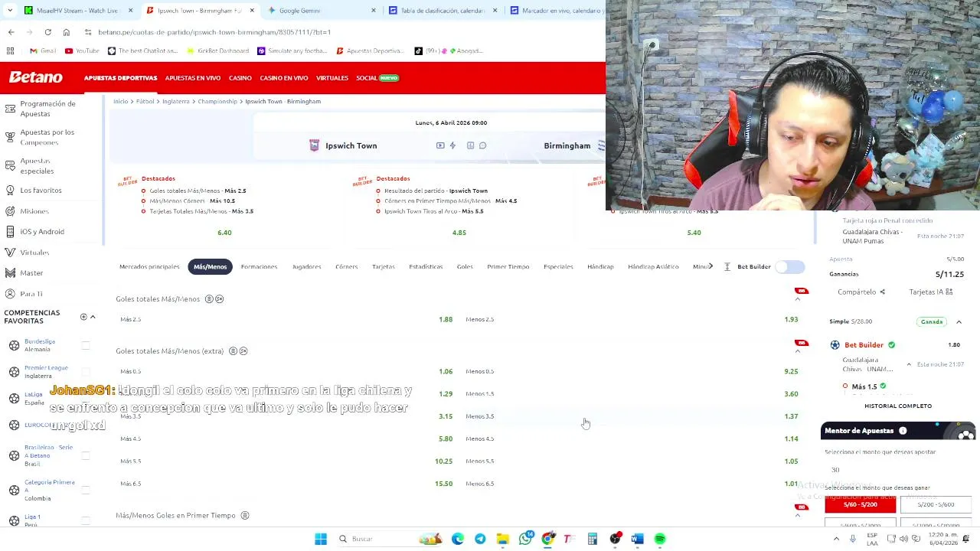Viewport: 980px width, 551px height.
Task: Open Virtuales sidebar icon
Action: [x=10, y=253]
